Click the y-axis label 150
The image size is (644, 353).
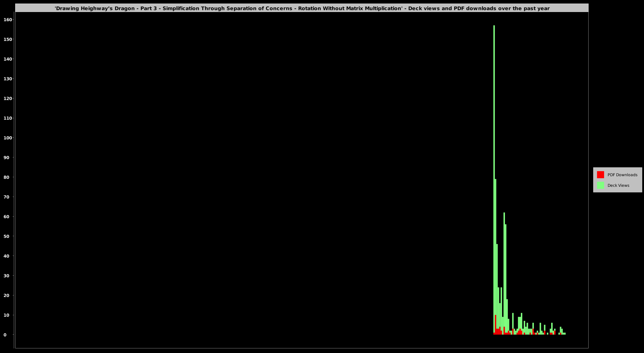tap(8, 39)
